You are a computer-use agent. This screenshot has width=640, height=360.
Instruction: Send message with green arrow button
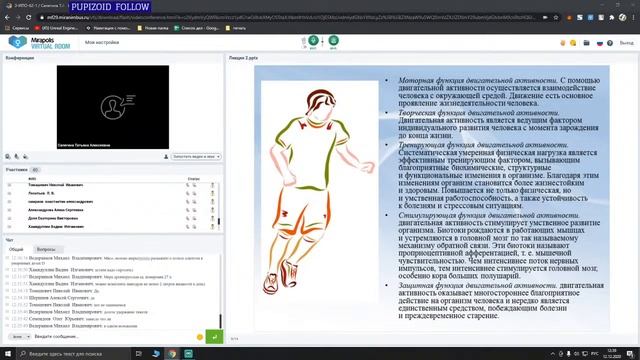pyautogui.click(x=214, y=337)
